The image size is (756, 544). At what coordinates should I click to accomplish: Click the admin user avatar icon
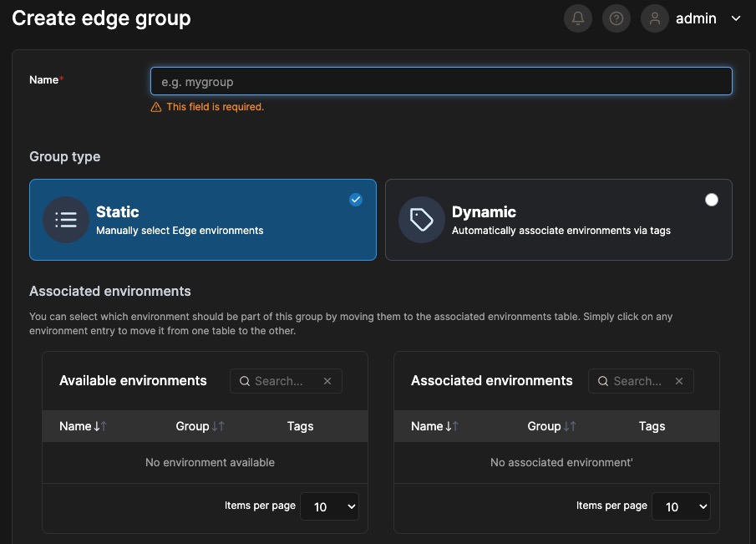click(x=654, y=18)
